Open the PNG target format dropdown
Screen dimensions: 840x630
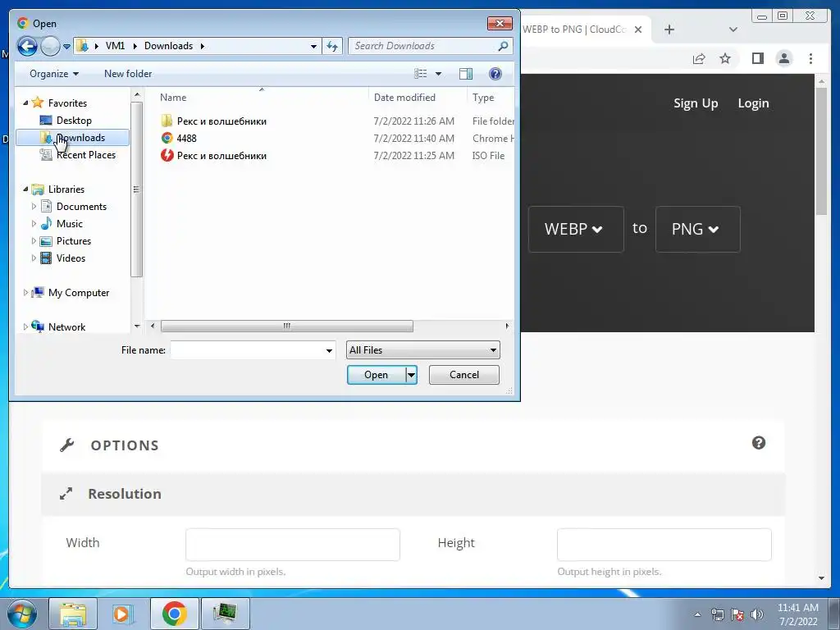697,230
